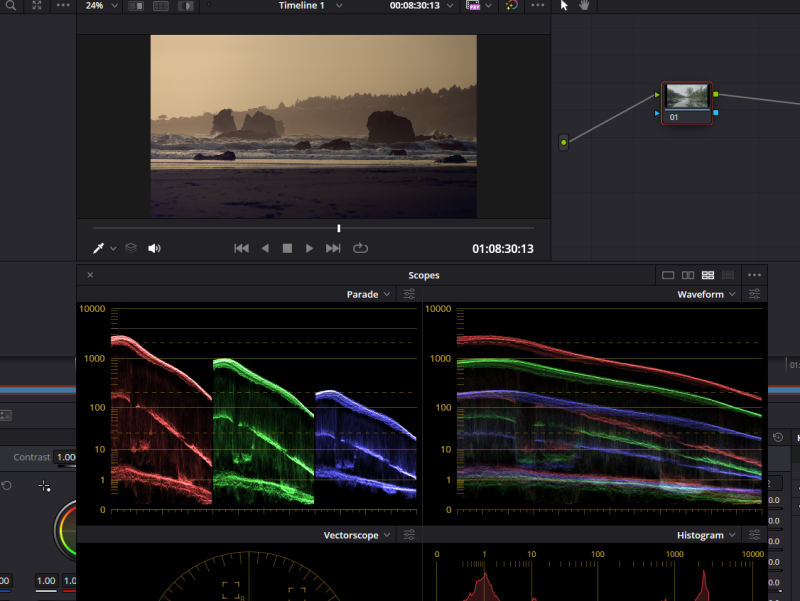
Task: Select the crosshair point picker icon
Action: [44, 486]
